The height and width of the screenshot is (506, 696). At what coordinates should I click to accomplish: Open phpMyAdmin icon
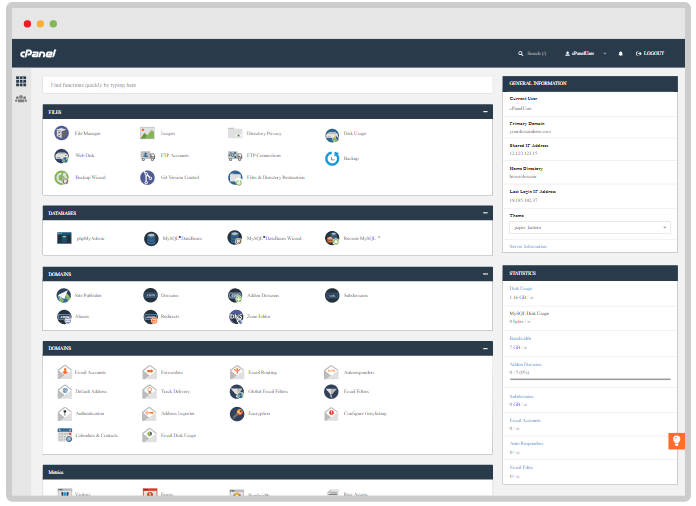(x=62, y=239)
